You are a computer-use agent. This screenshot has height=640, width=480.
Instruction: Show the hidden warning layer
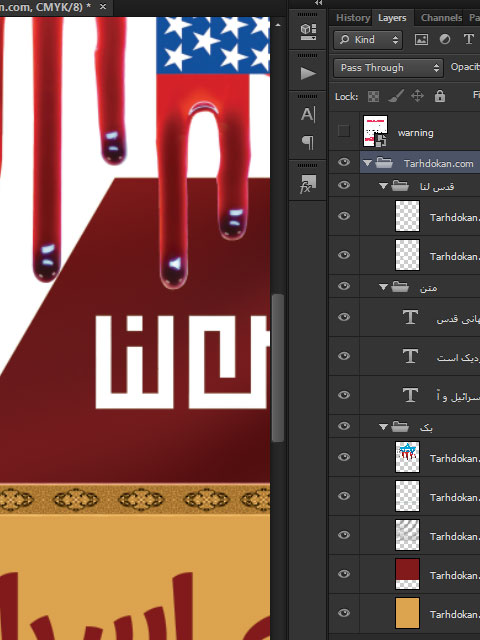tap(344, 131)
